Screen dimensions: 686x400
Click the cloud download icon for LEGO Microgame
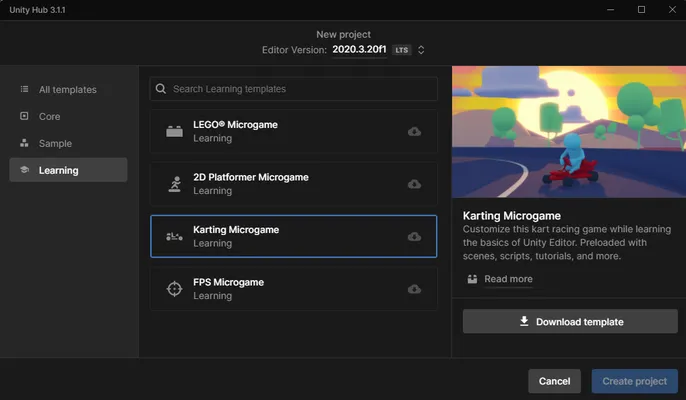[x=414, y=131]
